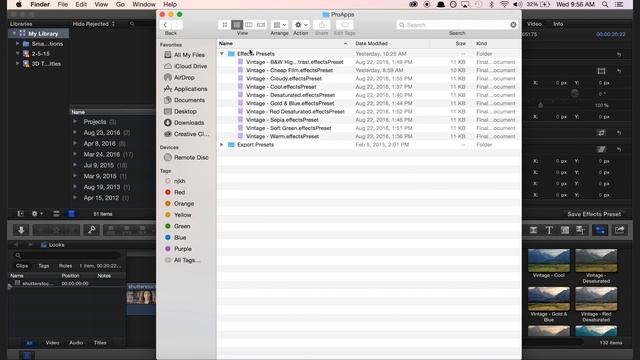Sort list by Date Modified column

390,43
